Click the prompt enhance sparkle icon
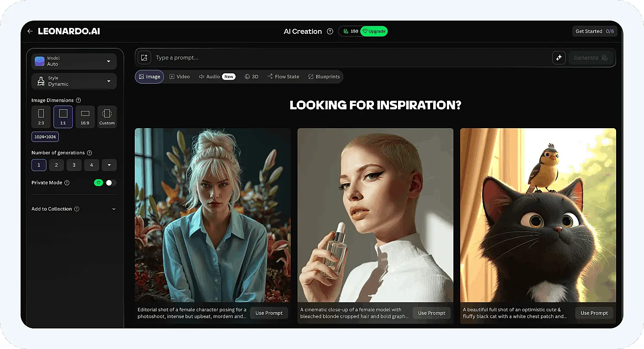This screenshot has width=644, height=349. pos(559,57)
